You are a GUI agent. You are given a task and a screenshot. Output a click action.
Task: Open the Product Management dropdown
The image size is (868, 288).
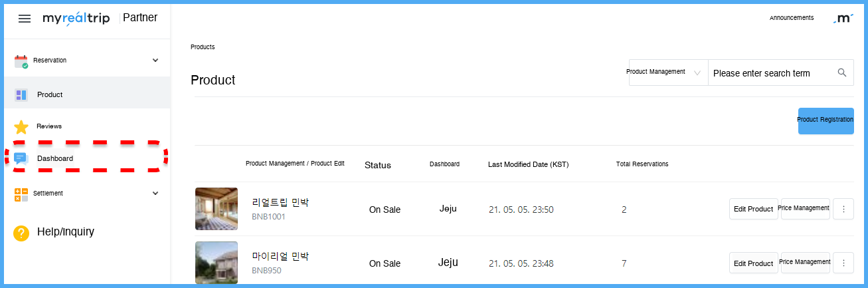coord(667,72)
